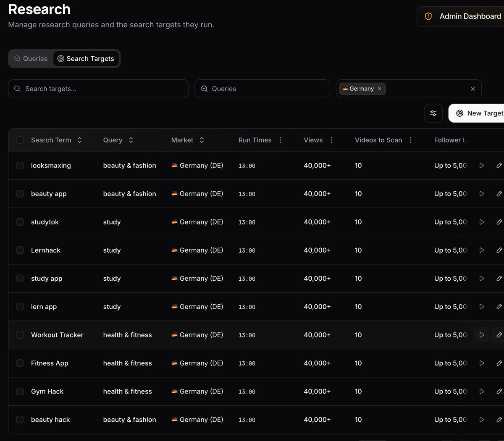The image size is (504, 441).
Task: Open the filter sliders icon button
Action: click(x=433, y=113)
